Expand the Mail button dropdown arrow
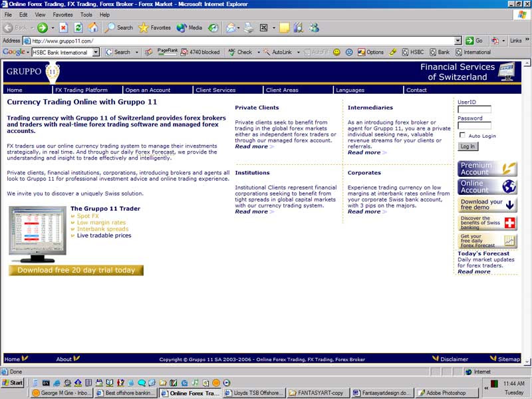Screen dimensions: 532x399 click(238, 28)
